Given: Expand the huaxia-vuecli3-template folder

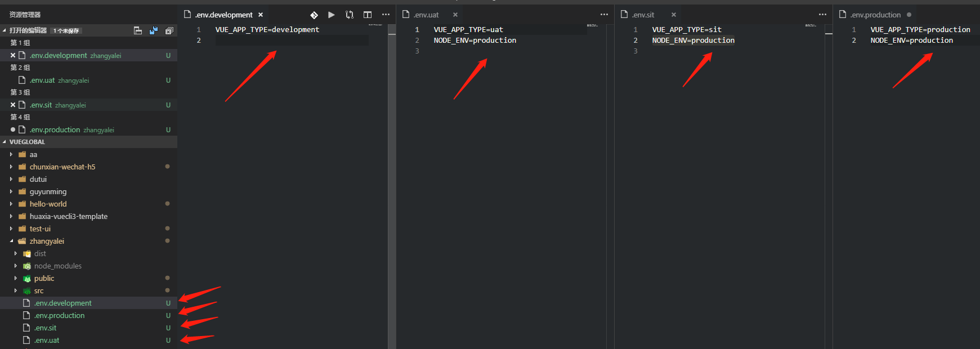Looking at the screenshot, I should 11,216.
